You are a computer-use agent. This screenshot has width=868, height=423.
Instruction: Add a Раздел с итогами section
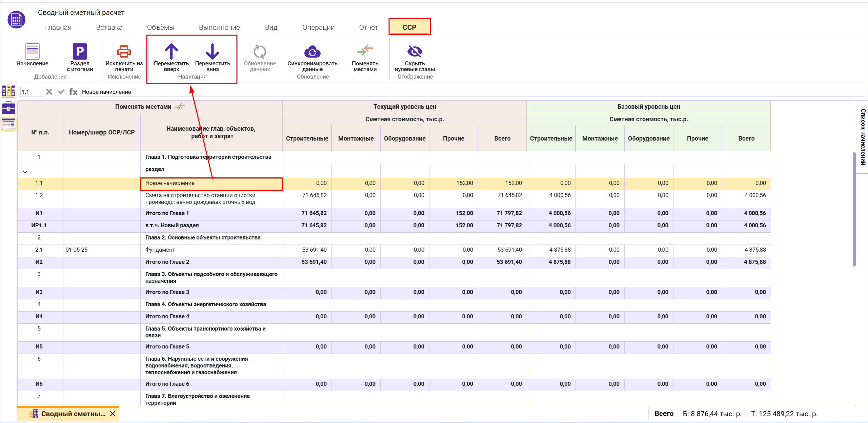click(80, 52)
